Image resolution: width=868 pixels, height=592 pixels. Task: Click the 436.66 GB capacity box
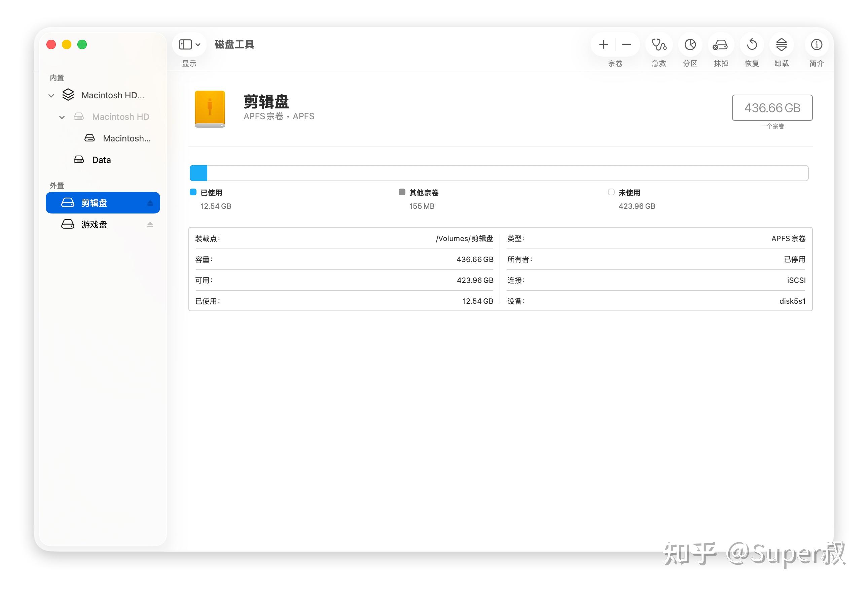772,108
